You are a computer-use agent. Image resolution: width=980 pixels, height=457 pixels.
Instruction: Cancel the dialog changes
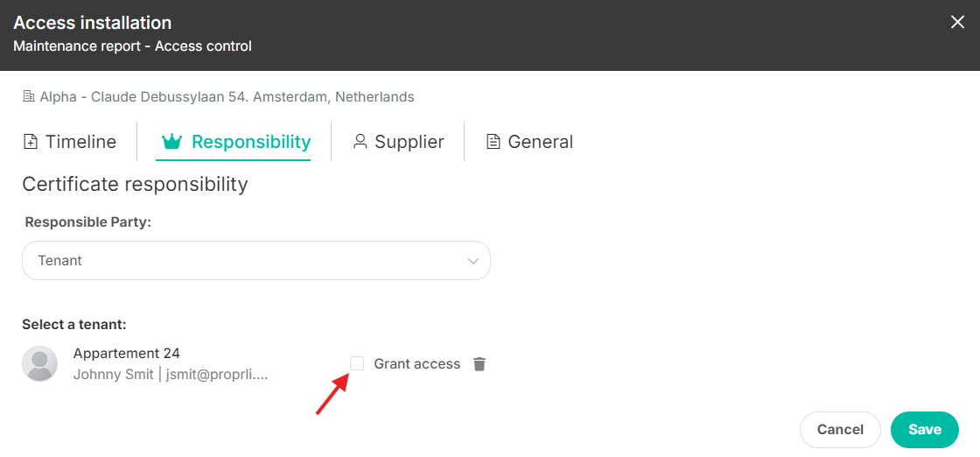pos(840,430)
